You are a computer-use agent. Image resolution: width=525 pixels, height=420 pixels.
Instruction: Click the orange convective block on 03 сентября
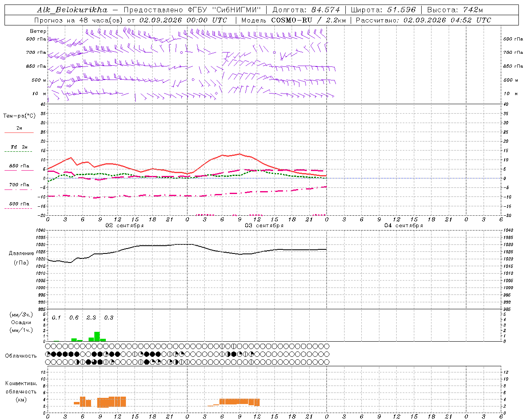coord(240,402)
